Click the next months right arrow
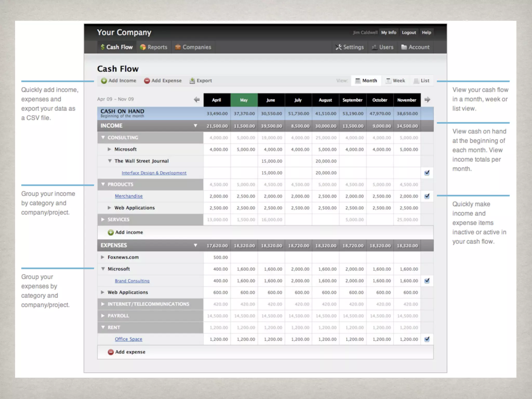Viewport: 532px width, 399px height. click(x=427, y=99)
